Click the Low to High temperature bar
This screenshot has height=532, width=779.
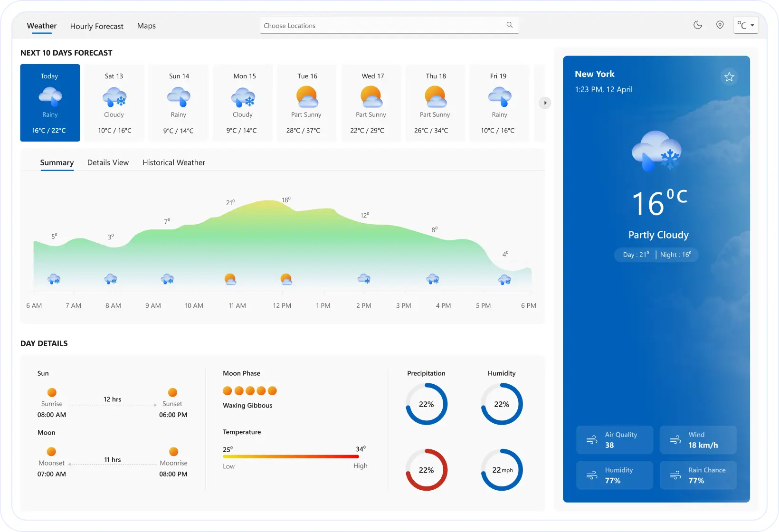(291, 456)
